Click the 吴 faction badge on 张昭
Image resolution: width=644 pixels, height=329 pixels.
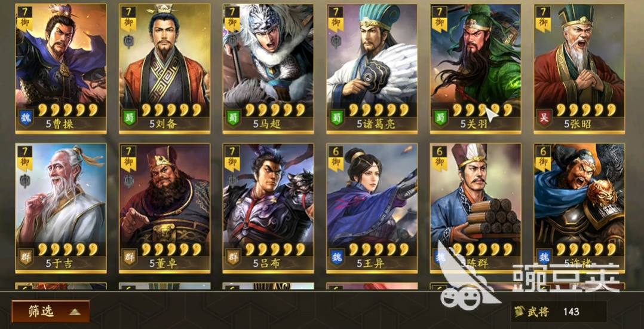[544, 117]
